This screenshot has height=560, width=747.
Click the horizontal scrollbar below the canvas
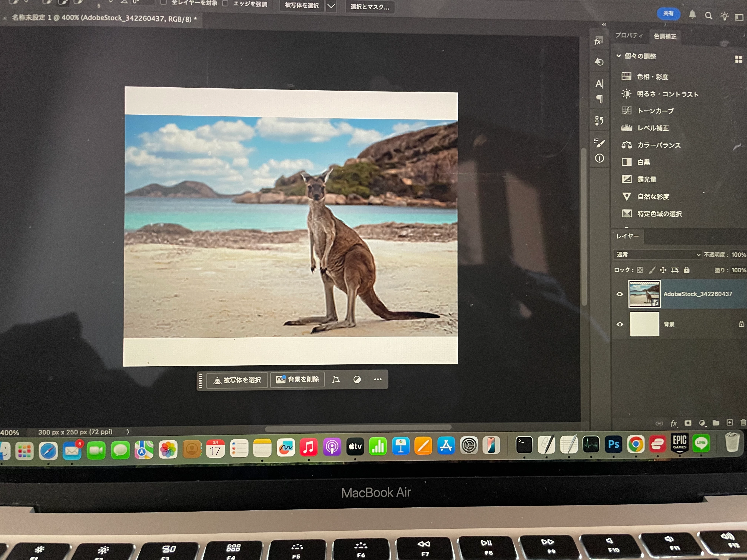[358, 428]
